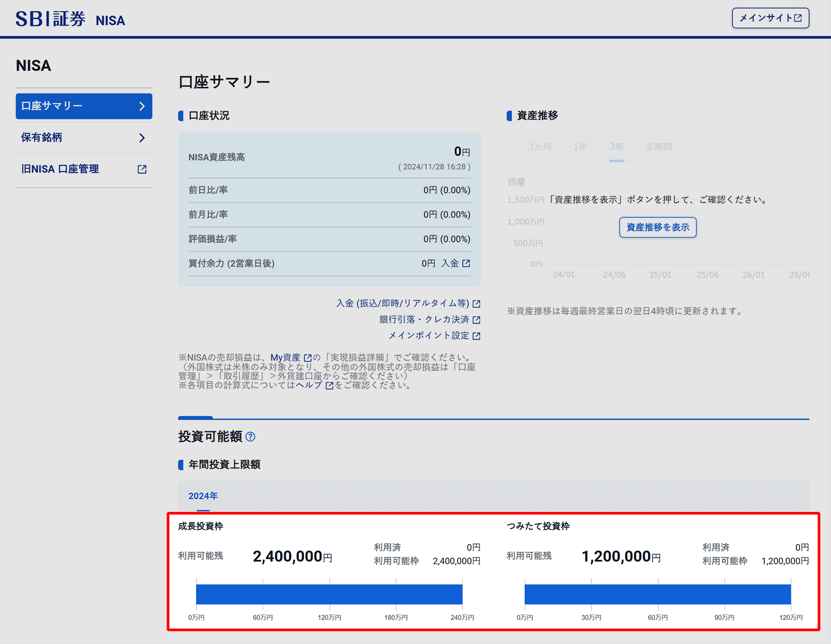The width and height of the screenshot is (831, 644).
Task: Click the chevron on 口座サマリー
Action: tap(142, 106)
